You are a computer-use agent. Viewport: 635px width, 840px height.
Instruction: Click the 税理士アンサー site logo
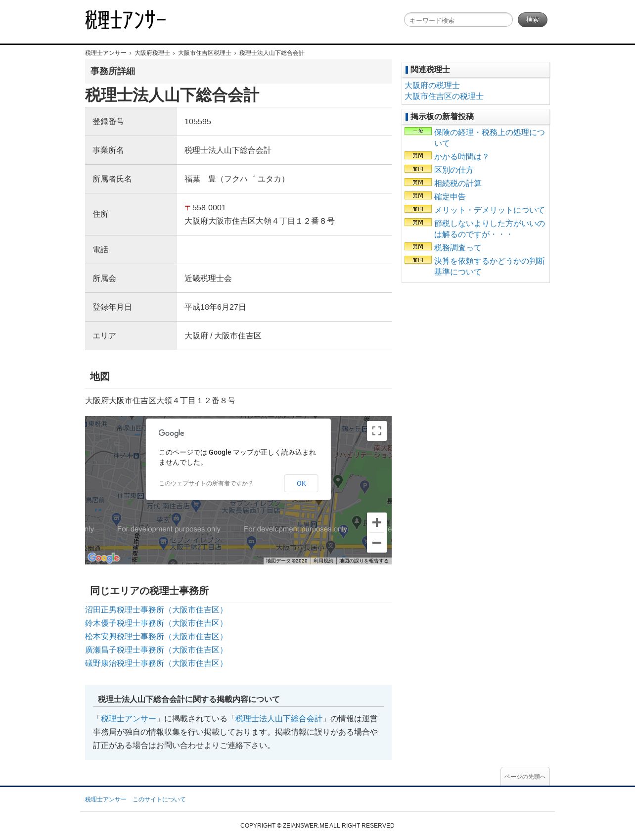click(x=125, y=20)
